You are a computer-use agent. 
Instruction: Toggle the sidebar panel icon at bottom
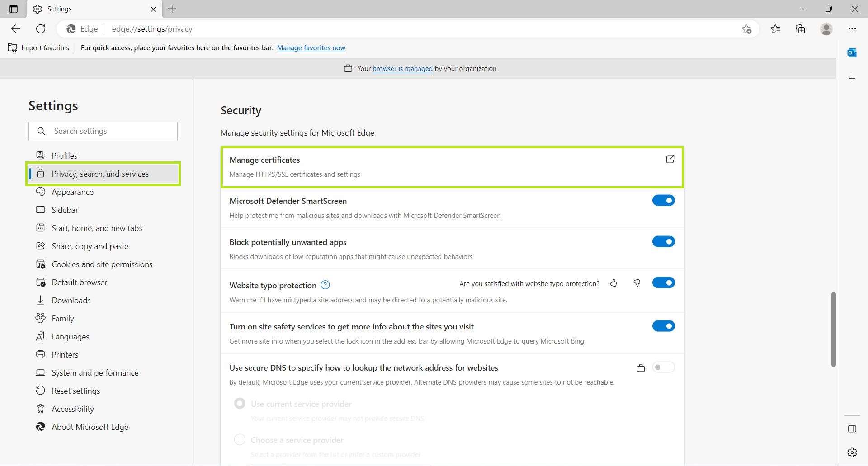[x=852, y=429]
